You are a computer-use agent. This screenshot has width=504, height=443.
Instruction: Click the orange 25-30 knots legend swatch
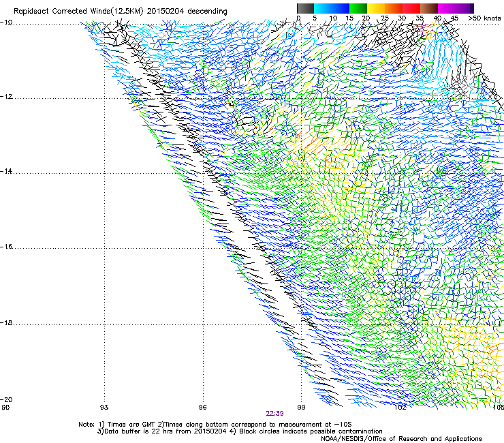click(x=394, y=8)
